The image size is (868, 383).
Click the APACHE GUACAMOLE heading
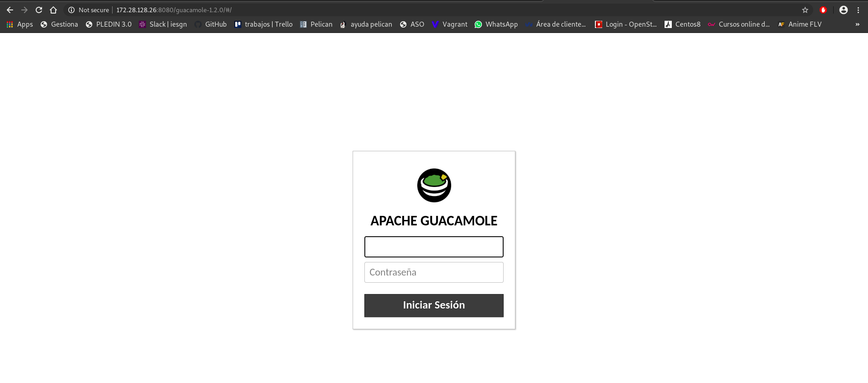[x=434, y=221]
